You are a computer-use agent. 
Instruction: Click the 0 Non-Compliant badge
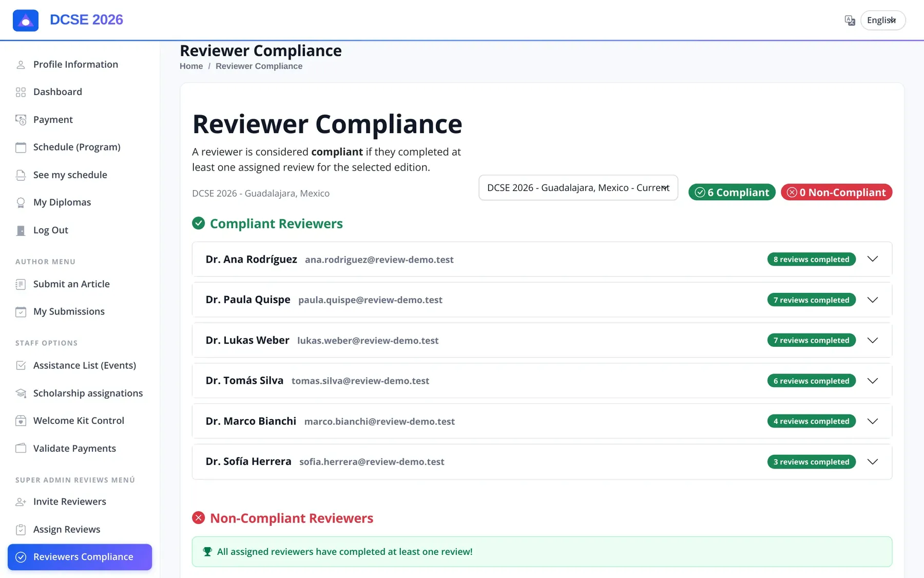pos(837,192)
